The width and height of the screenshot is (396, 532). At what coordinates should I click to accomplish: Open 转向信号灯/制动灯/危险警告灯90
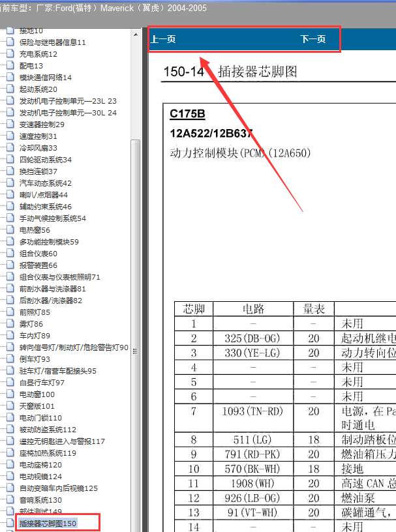click(x=74, y=347)
